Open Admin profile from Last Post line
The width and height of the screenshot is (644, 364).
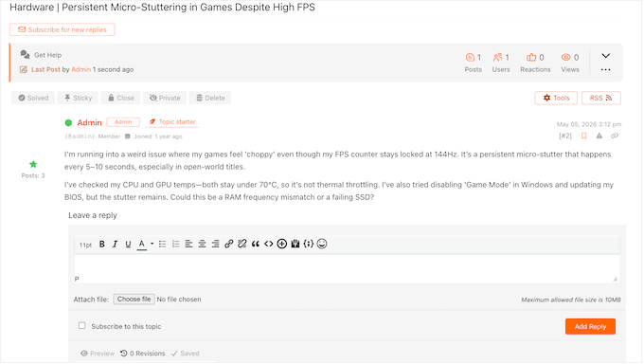click(80, 70)
